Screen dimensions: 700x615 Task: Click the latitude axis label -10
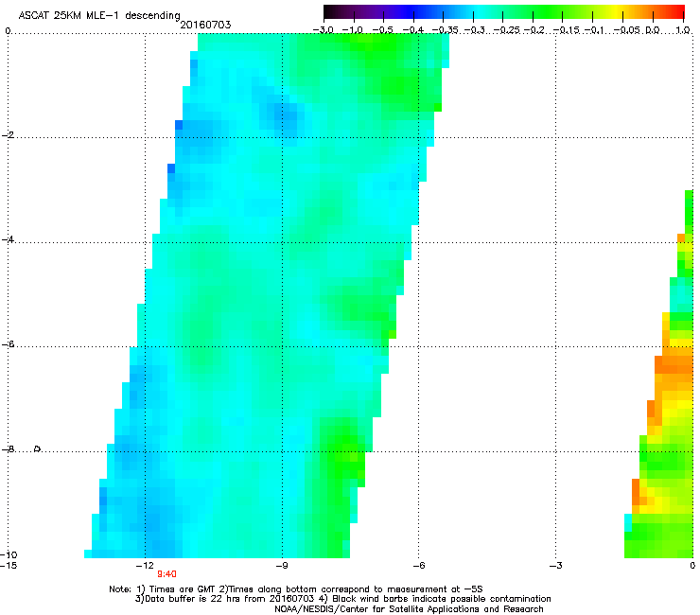tap(9, 554)
